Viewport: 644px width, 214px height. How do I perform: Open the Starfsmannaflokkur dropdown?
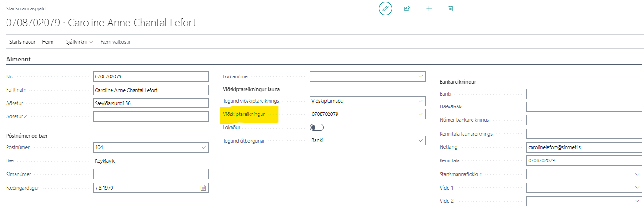[x=637, y=174]
